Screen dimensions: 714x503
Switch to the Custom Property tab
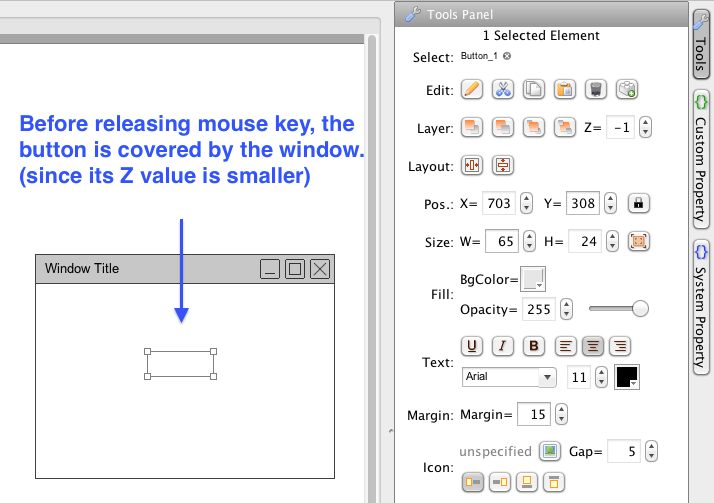(x=702, y=155)
